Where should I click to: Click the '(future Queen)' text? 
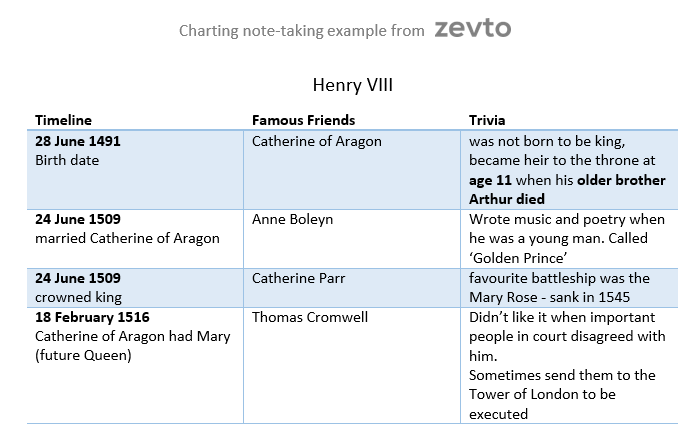tap(83, 355)
